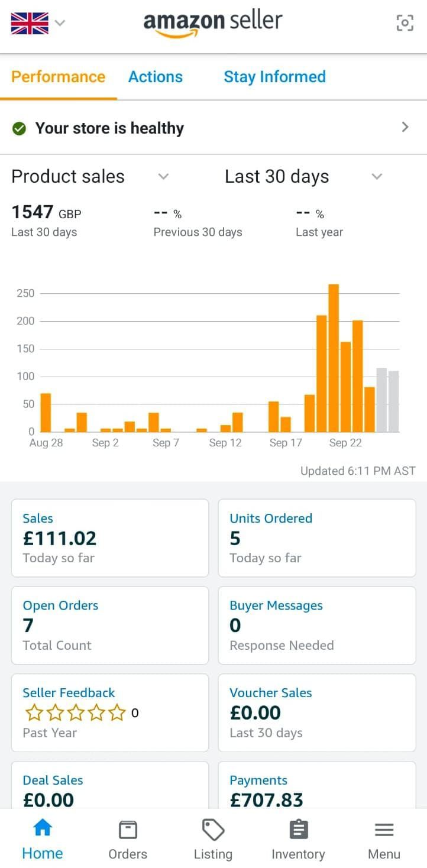Tap the Listing tag icon
Viewport: 427px width, 868px height.
[213, 830]
